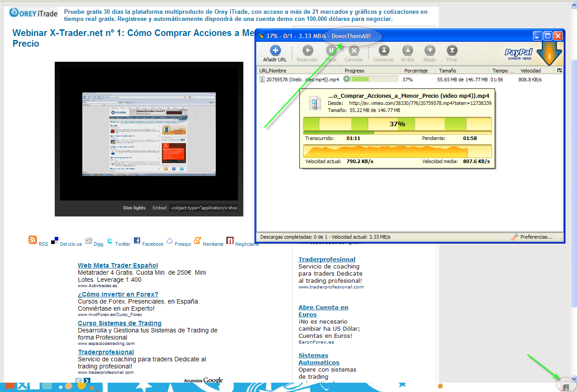Click the green running status icon in Progreso
The width and height of the screenshot is (577, 392).
point(347,79)
